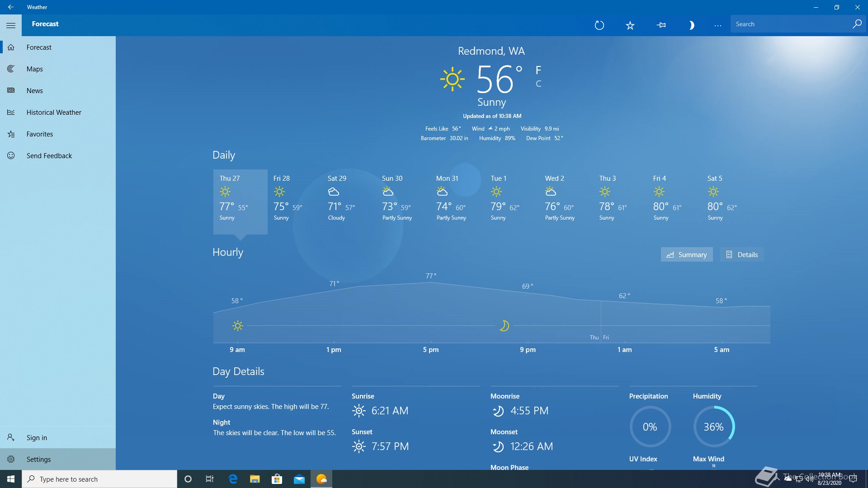Click the 36% humidity gauge
Viewport: 868px width, 488px height.
tap(714, 427)
